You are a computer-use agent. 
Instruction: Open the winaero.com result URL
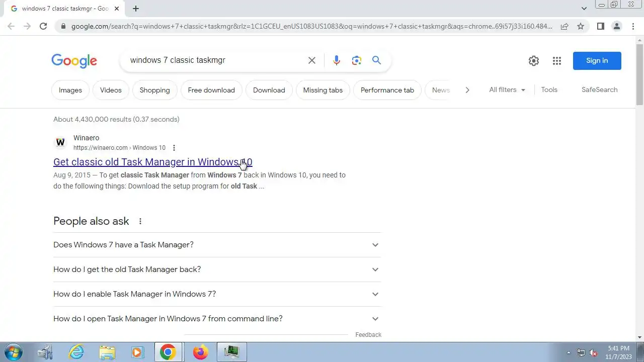pos(119,148)
